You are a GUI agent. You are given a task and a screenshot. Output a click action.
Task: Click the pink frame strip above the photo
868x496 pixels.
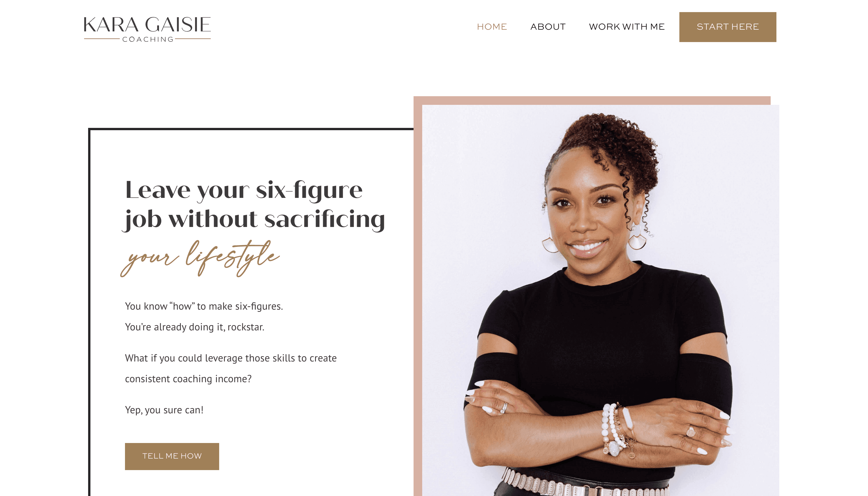click(x=592, y=100)
